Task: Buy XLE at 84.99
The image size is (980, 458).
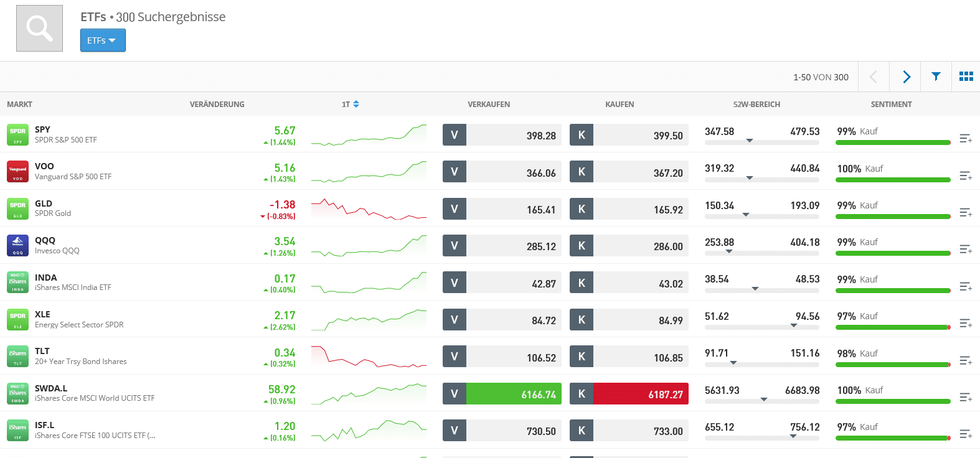Action: (629, 320)
